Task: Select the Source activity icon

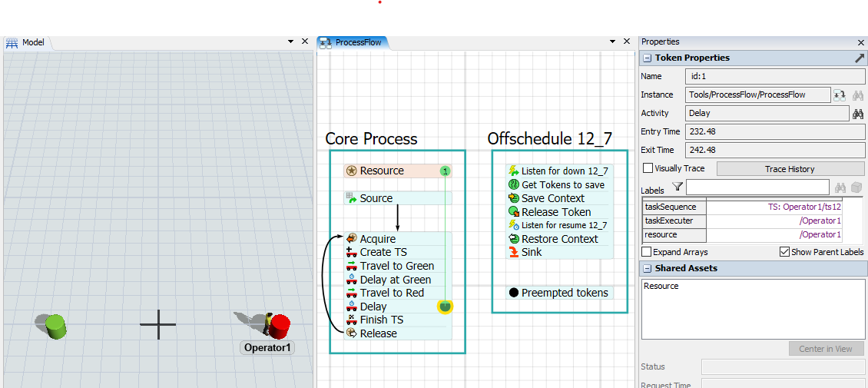Action: (351, 198)
